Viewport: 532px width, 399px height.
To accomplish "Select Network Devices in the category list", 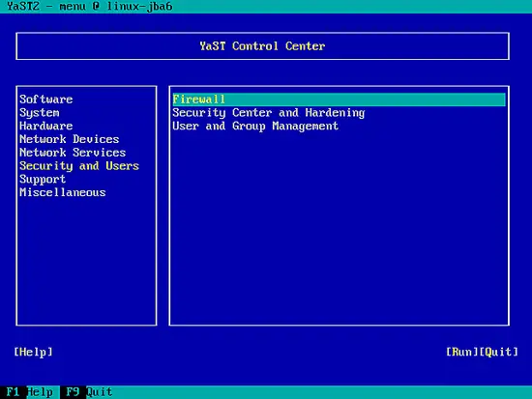I will (70, 139).
